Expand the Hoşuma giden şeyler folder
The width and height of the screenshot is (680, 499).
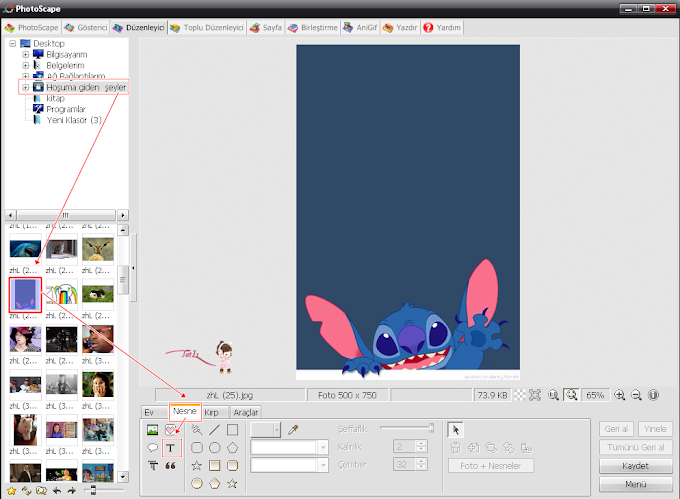26,87
